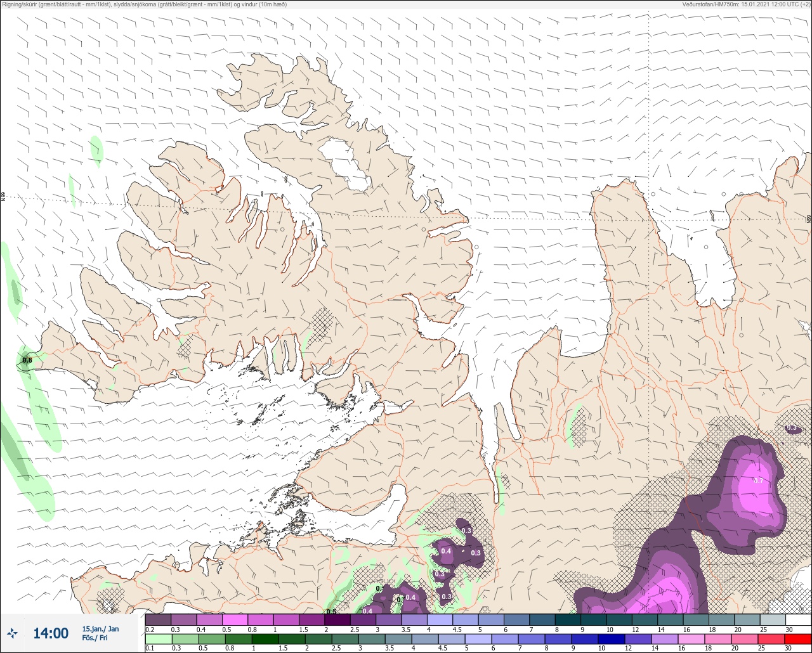This screenshot has width=812, height=653.
Task: Select the white 30 snow legend swatch
Action: [x=799, y=619]
